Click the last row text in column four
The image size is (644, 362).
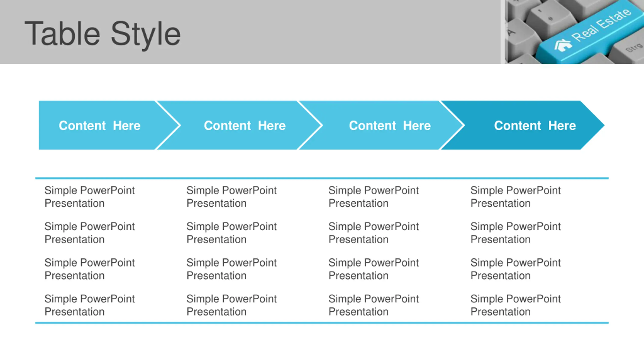point(516,305)
